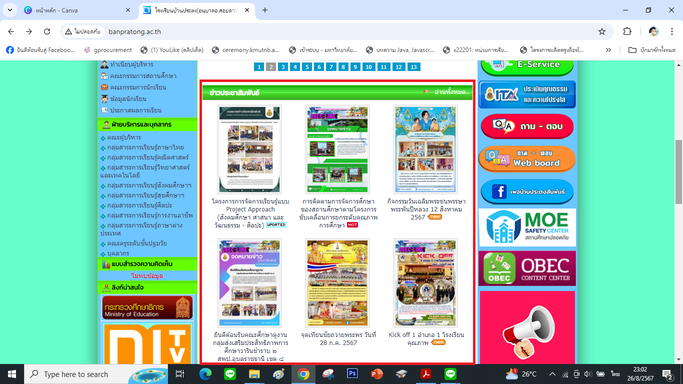Bookmark this page with the star icon
Viewport: 683px width, 384px height.
[x=602, y=31]
